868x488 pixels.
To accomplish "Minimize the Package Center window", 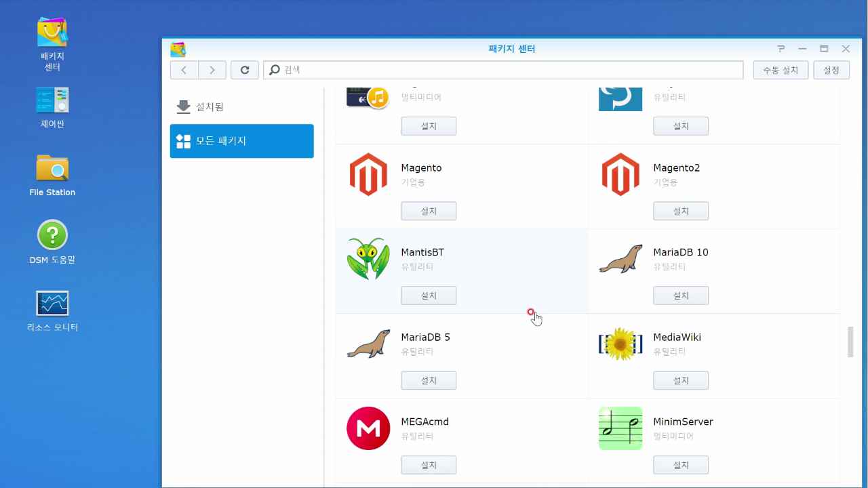I will (802, 49).
